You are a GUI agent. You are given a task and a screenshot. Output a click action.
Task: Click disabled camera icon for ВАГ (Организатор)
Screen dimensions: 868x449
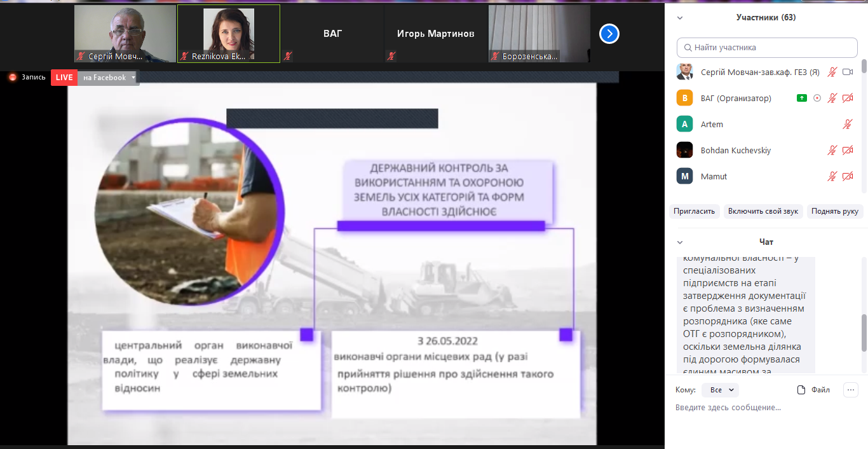pos(847,99)
